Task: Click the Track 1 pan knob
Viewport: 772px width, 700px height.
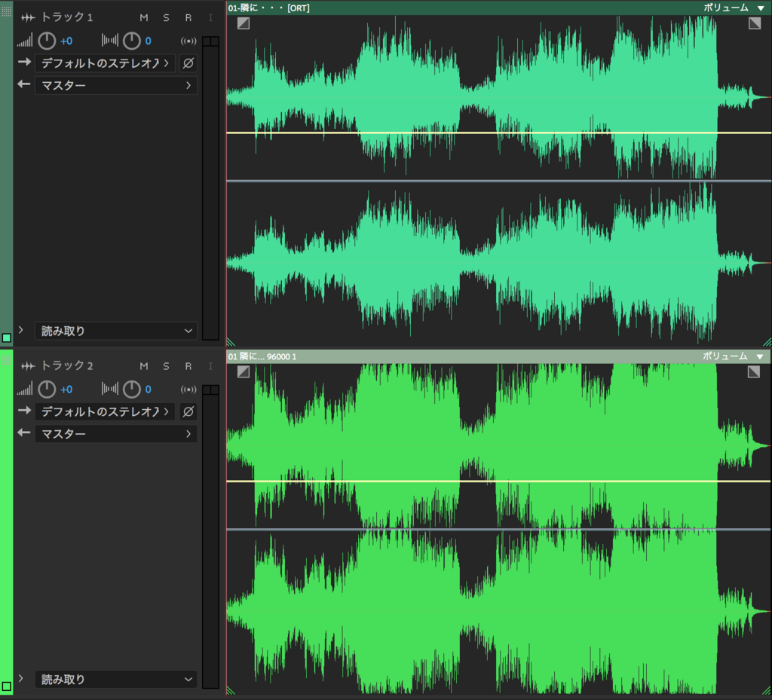Action: click(x=131, y=41)
